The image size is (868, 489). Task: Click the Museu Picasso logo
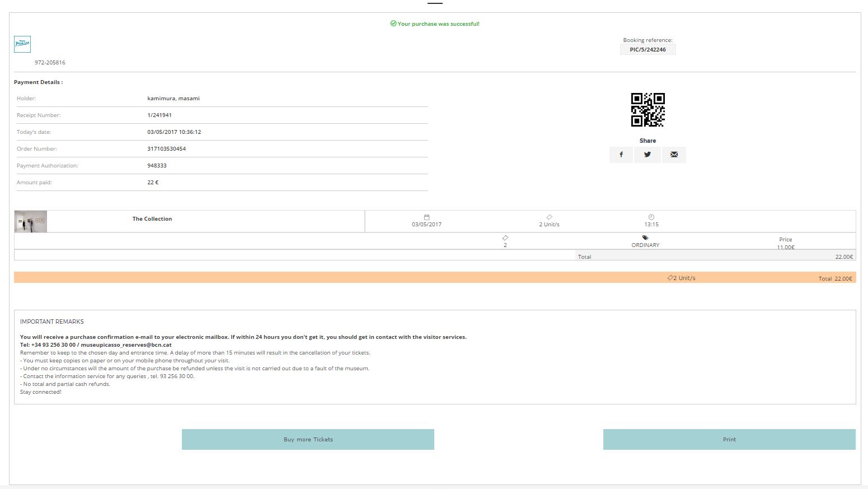pyautogui.click(x=22, y=44)
